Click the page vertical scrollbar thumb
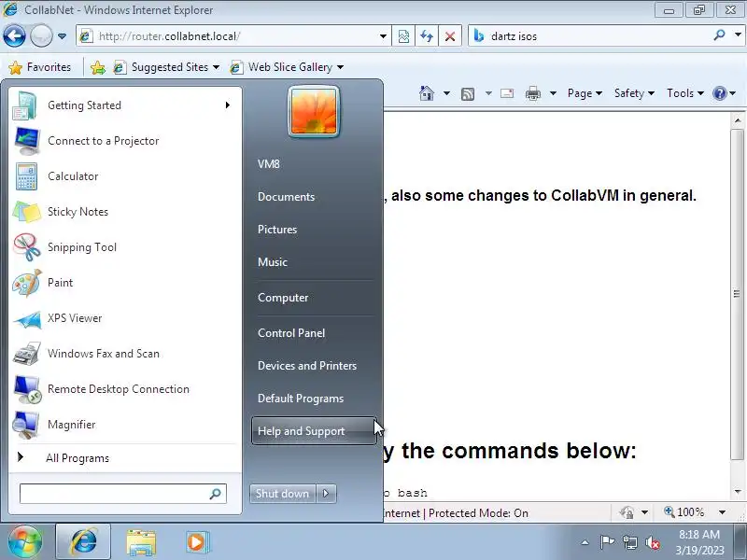747x560 pixels. pos(737,294)
